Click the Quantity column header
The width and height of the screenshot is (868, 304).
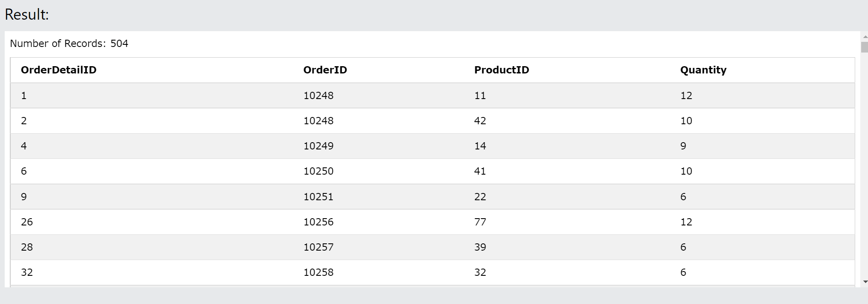pyautogui.click(x=703, y=70)
